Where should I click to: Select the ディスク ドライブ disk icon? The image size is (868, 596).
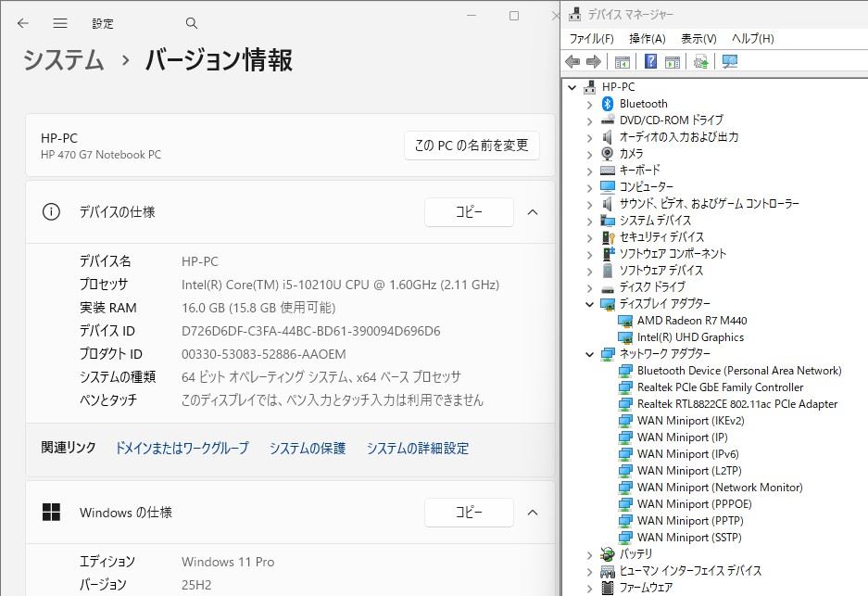click(608, 287)
